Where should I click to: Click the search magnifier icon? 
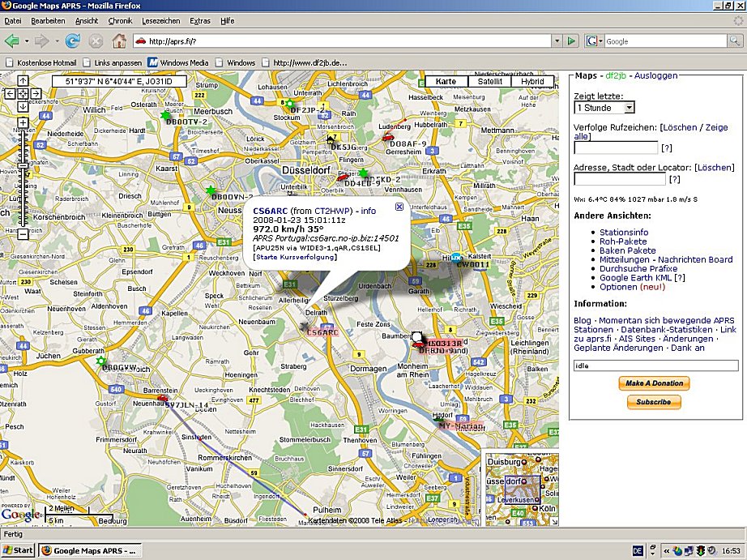coord(735,41)
